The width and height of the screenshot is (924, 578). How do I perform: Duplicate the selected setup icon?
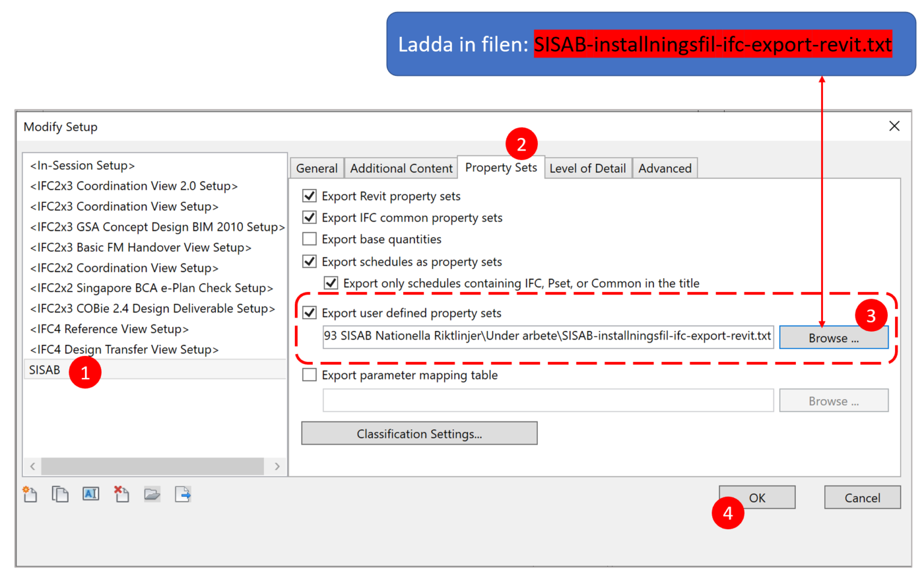[60, 494]
